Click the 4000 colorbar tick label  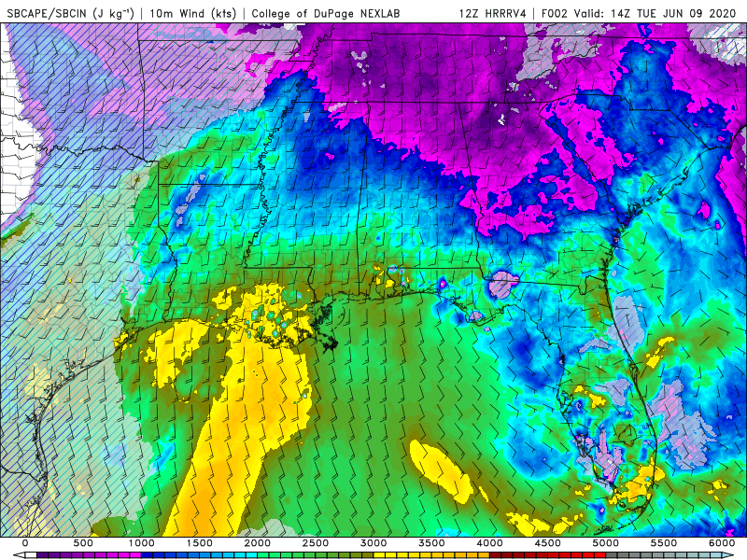pyautogui.click(x=489, y=543)
